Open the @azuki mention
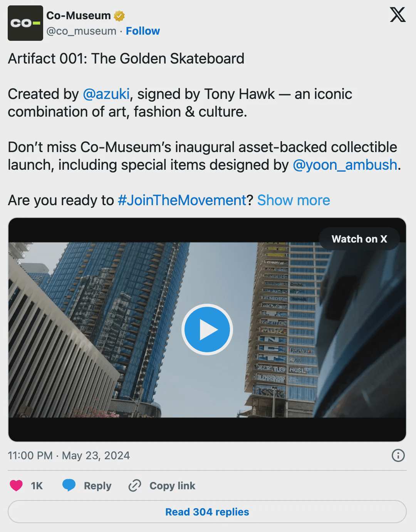The image size is (416, 532). point(106,94)
